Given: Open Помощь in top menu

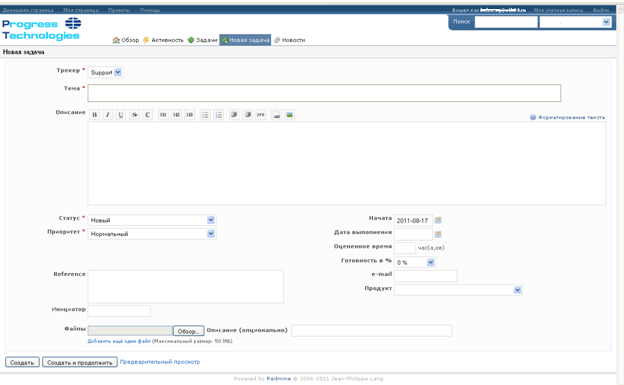Looking at the screenshot, I should click(150, 10).
